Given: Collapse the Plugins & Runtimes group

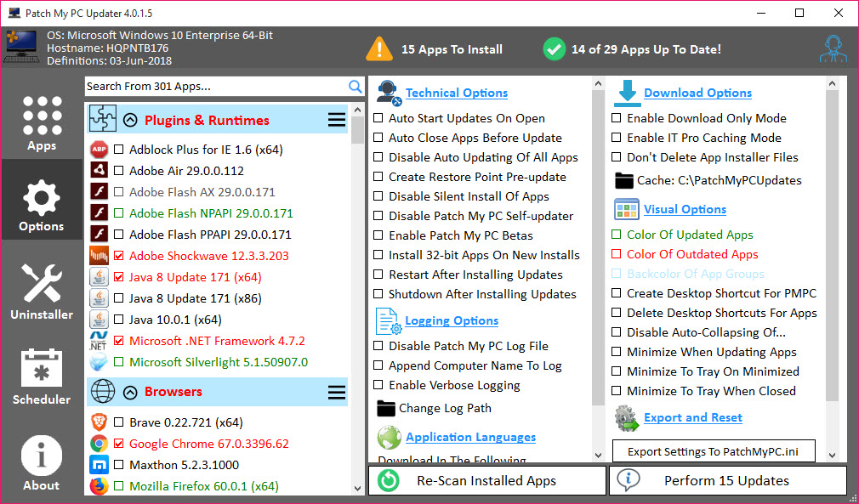Looking at the screenshot, I should coord(130,120).
